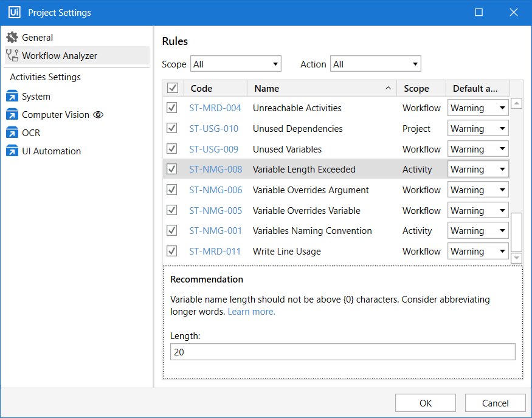Open the Action filter dropdown
The image size is (532, 418).
(375, 64)
